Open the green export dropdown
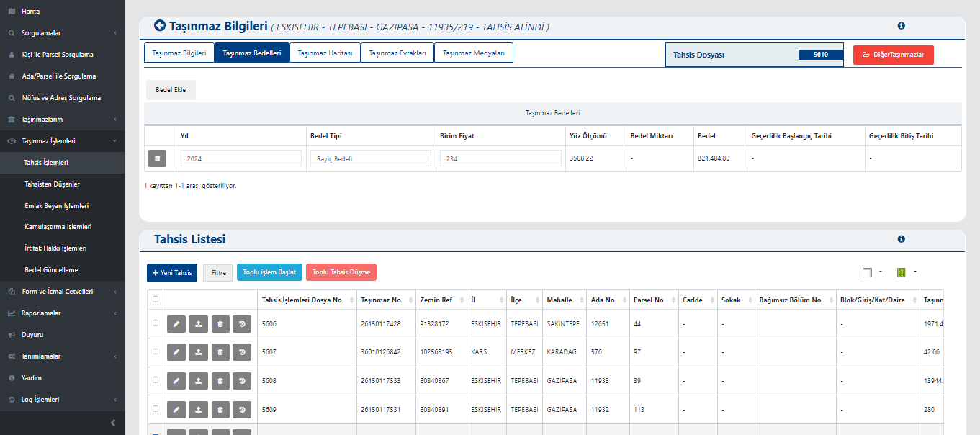The width and height of the screenshot is (980, 435). tap(905, 272)
